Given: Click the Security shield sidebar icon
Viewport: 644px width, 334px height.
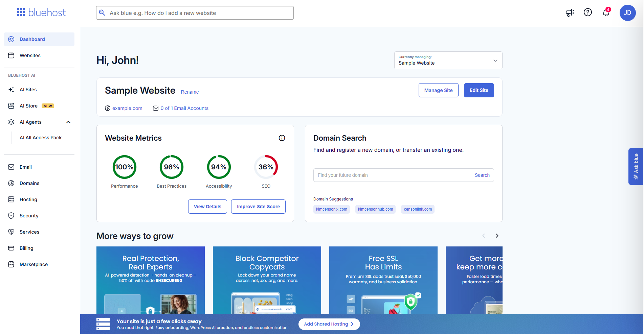Looking at the screenshot, I should coord(11,216).
